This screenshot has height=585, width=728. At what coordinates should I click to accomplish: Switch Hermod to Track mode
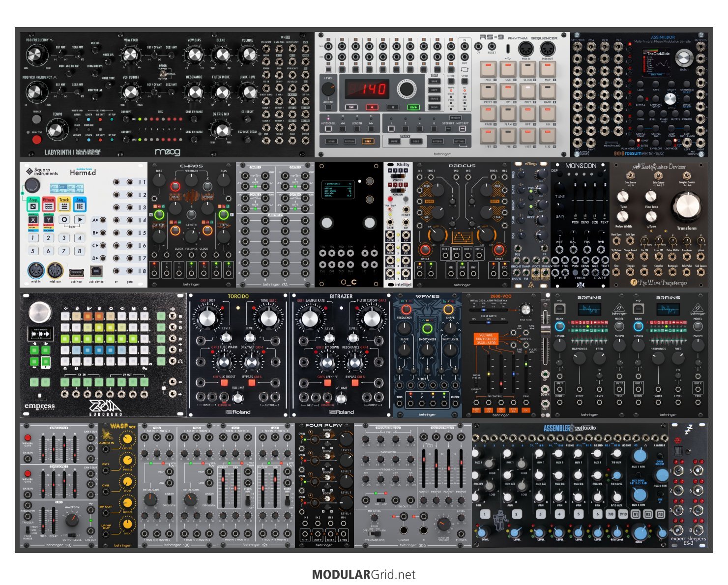[64, 204]
